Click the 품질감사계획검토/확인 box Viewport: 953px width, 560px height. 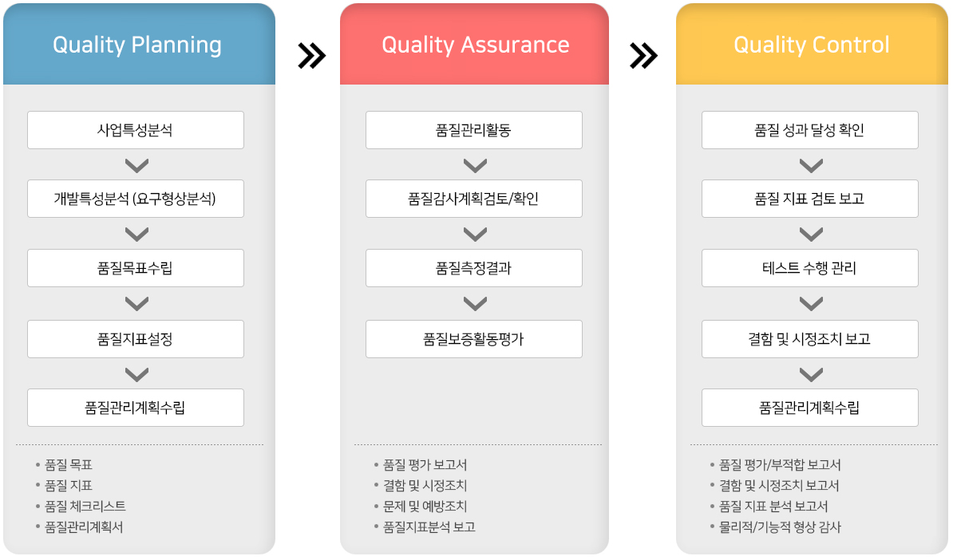point(474,199)
